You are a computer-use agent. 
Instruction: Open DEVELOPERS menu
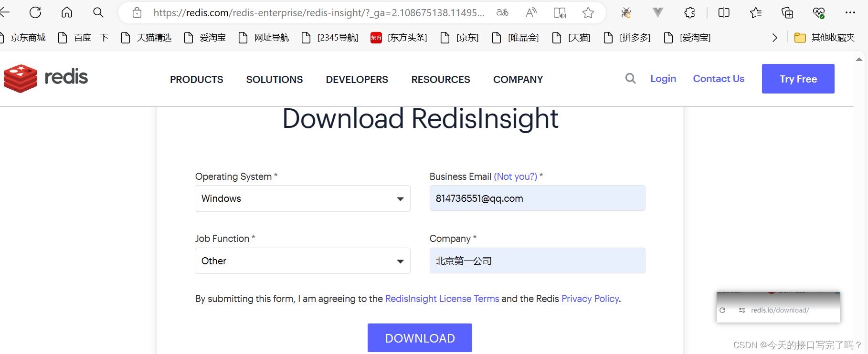coord(357,80)
